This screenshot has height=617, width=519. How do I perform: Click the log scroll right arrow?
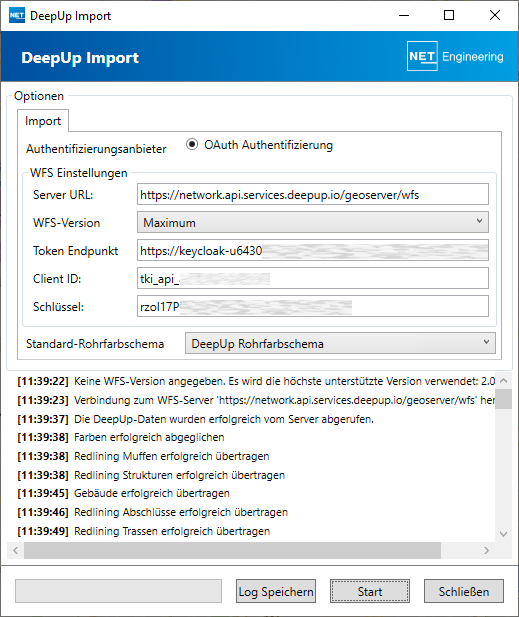coord(487,550)
